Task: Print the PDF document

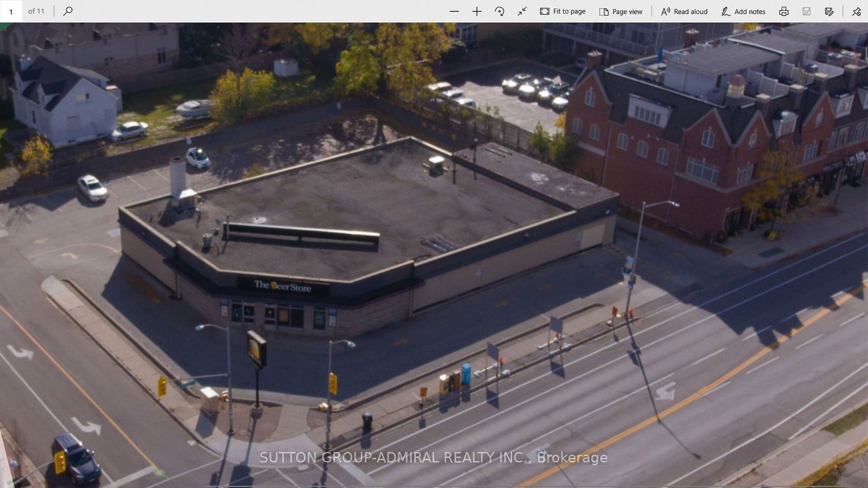Action: [x=783, y=11]
